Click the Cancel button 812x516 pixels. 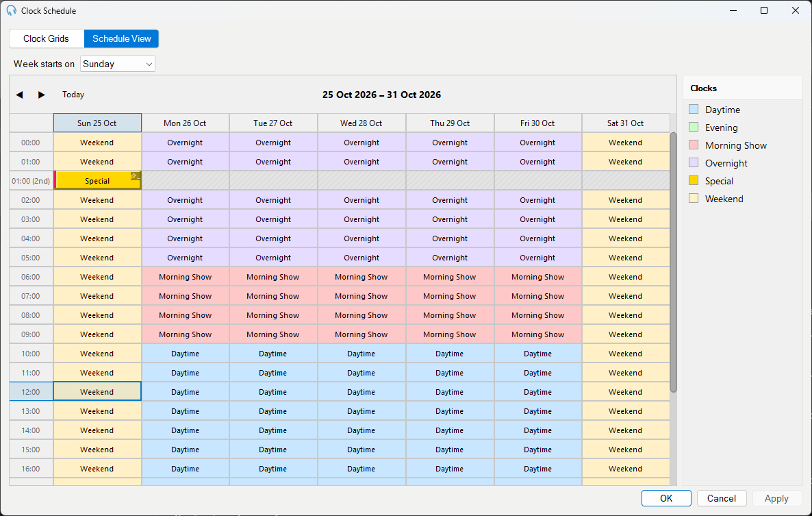coord(722,498)
